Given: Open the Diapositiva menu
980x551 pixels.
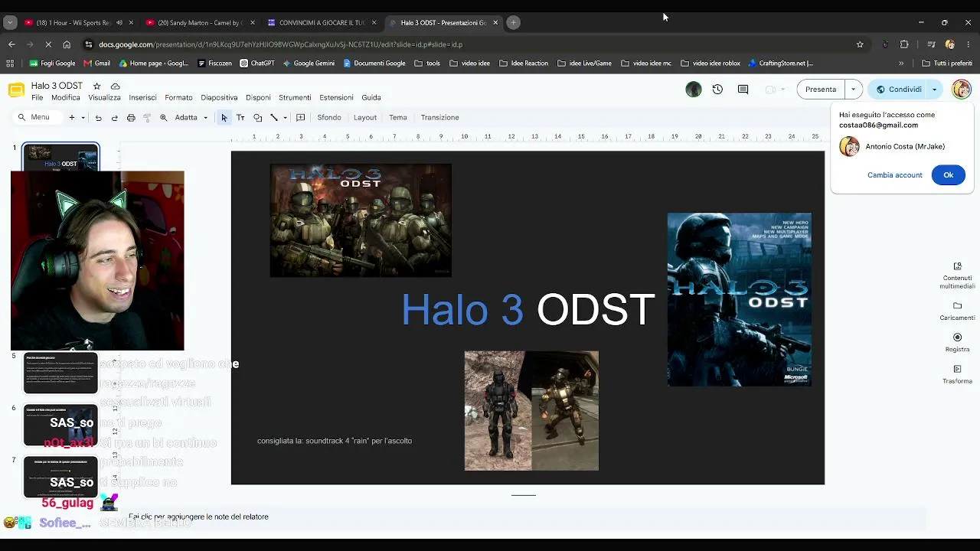Looking at the screenshot, I should pos(219,98).
